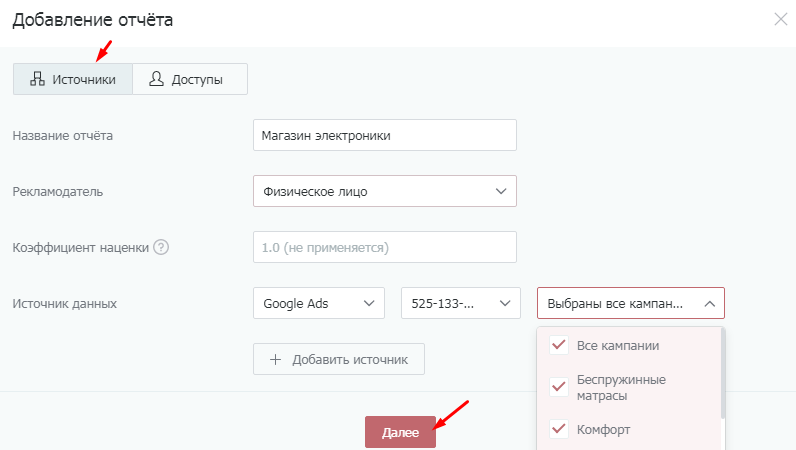Open the Физическое лицо advertiser dropdown
This screenshot has height=450, width=796.
pyautogui.click(x=385, y=191)
